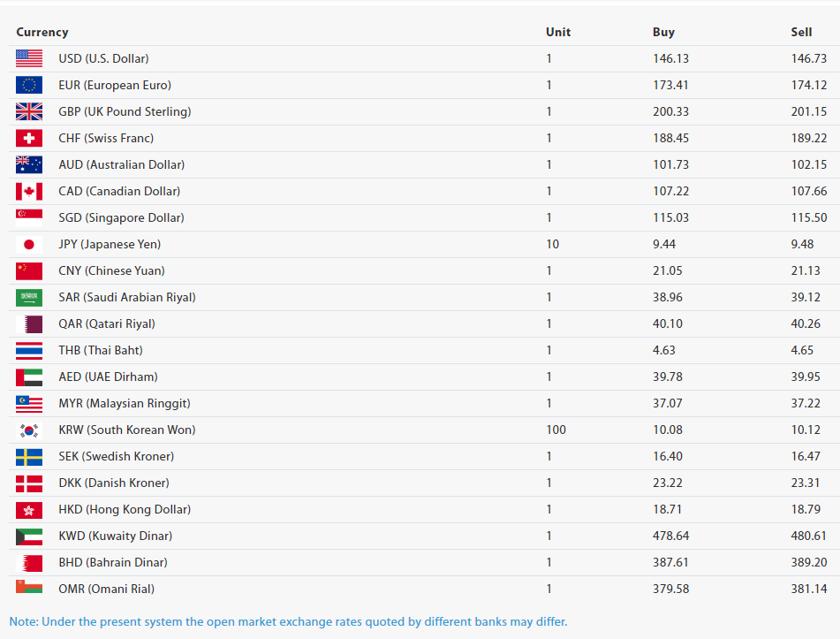The height and width of the screenshot is (639, 840).
Task: Click the USD buy rate 146.13
Action: click(670, 58)
